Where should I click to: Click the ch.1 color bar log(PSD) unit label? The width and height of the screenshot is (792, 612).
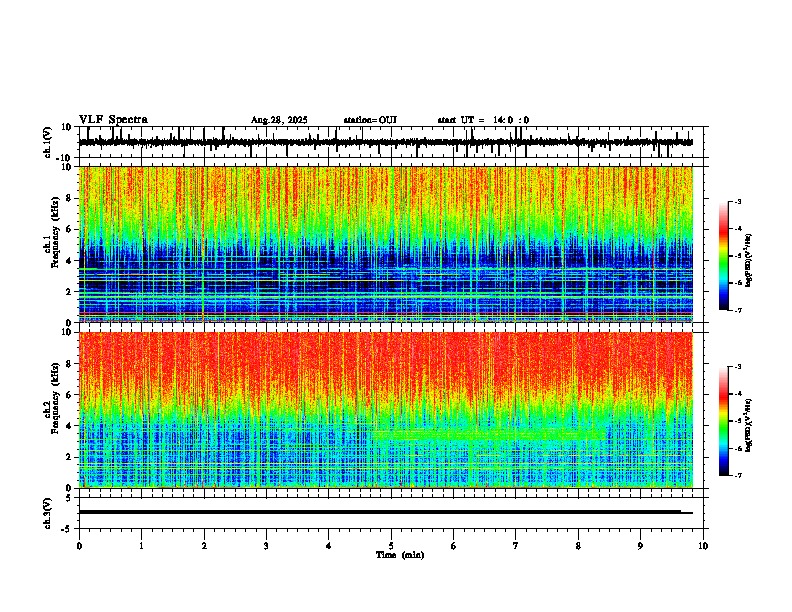749,261
